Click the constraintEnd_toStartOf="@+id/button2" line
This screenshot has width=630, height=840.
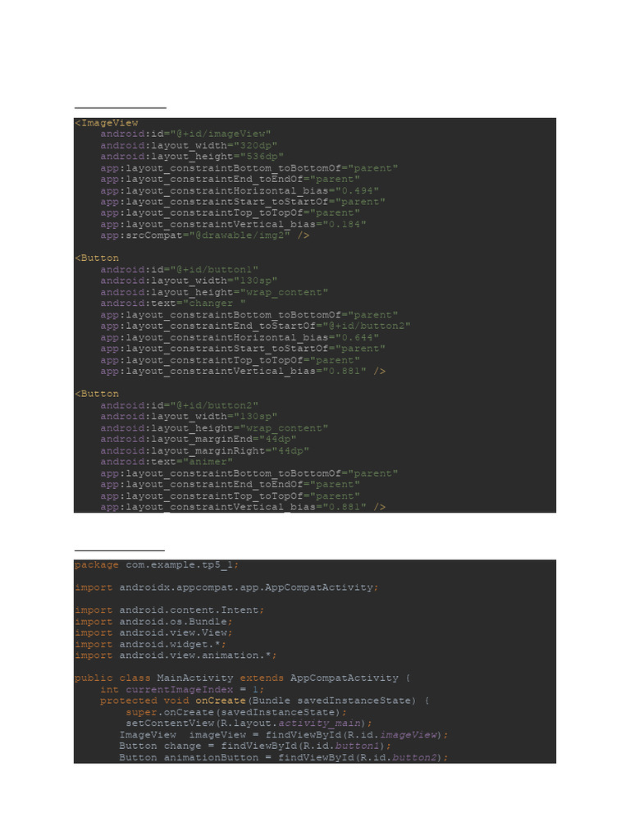(x=256, y=326)
